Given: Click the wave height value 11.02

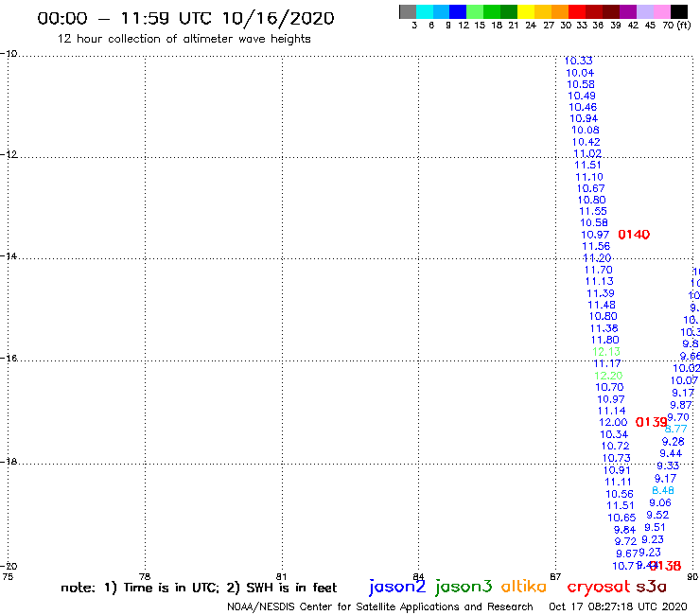Looking at the screenshot, I should (x=587, y=153).
